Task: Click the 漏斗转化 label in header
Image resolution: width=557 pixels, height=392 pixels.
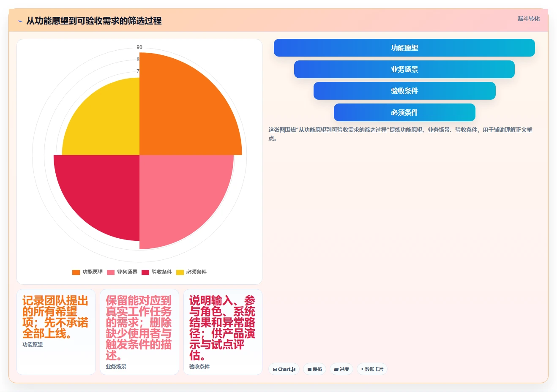Action: pyautogui.click(x=528, y=19)
